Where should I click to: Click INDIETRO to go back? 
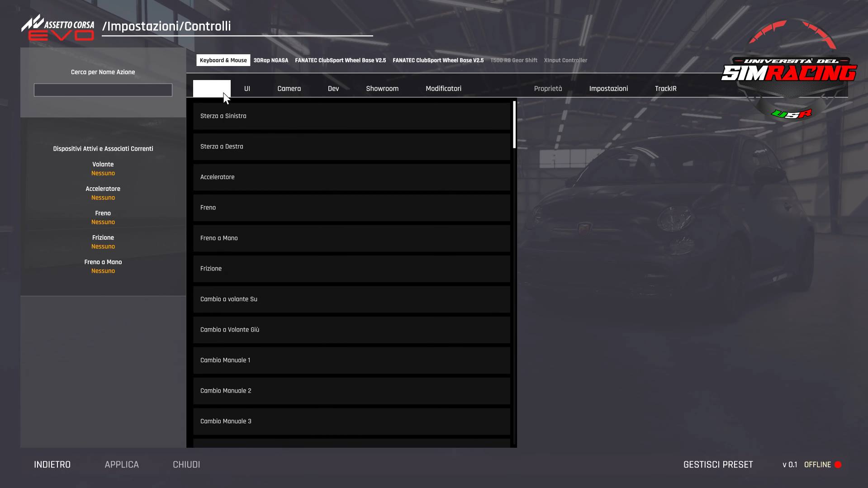point(52,464)
